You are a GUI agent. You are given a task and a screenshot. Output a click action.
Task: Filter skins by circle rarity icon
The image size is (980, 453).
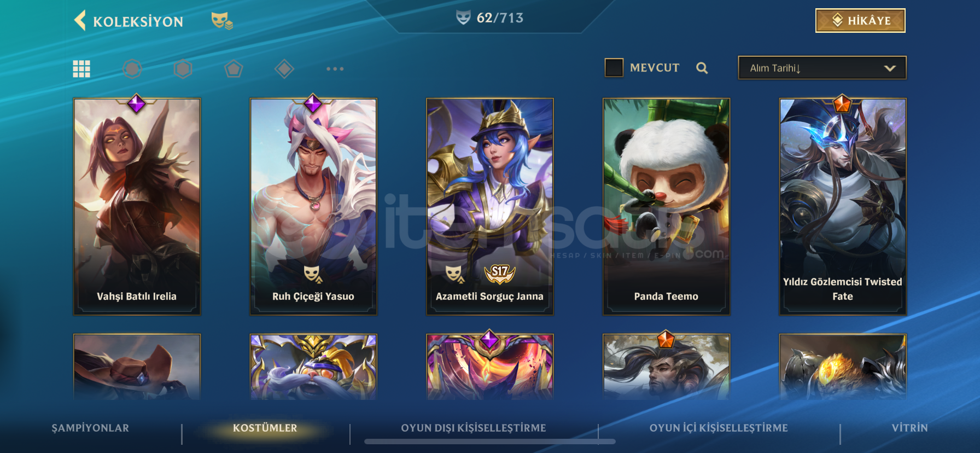(132, 69)
